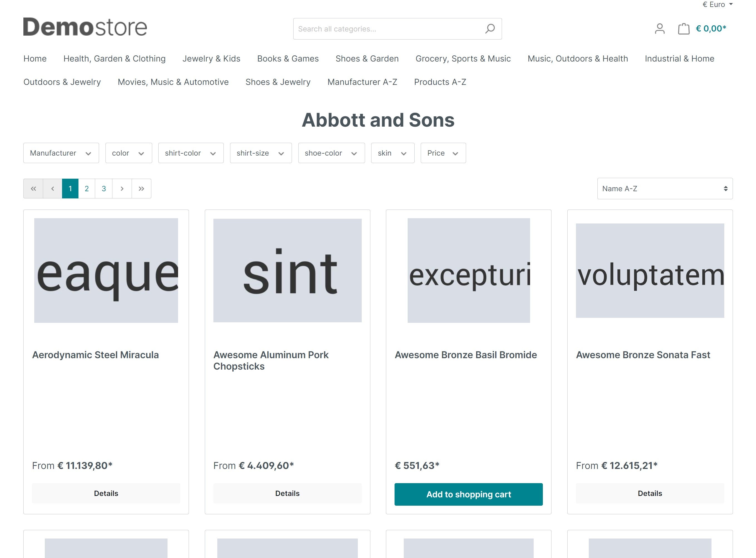Open Awesome Aluminum Pork Chopsticks title
Screen dimensions: 756x558
[x=271, y=360]
